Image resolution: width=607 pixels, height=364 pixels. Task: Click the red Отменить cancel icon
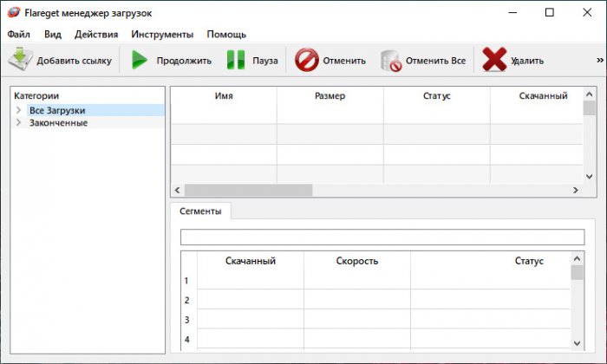pyautogui.click(x=306, y=61)
